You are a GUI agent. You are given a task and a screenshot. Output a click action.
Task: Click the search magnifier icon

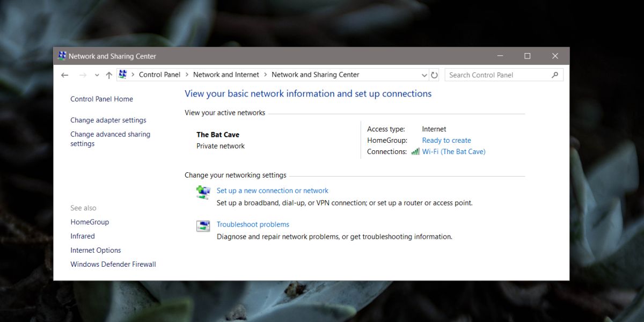(x=555, y=75)
